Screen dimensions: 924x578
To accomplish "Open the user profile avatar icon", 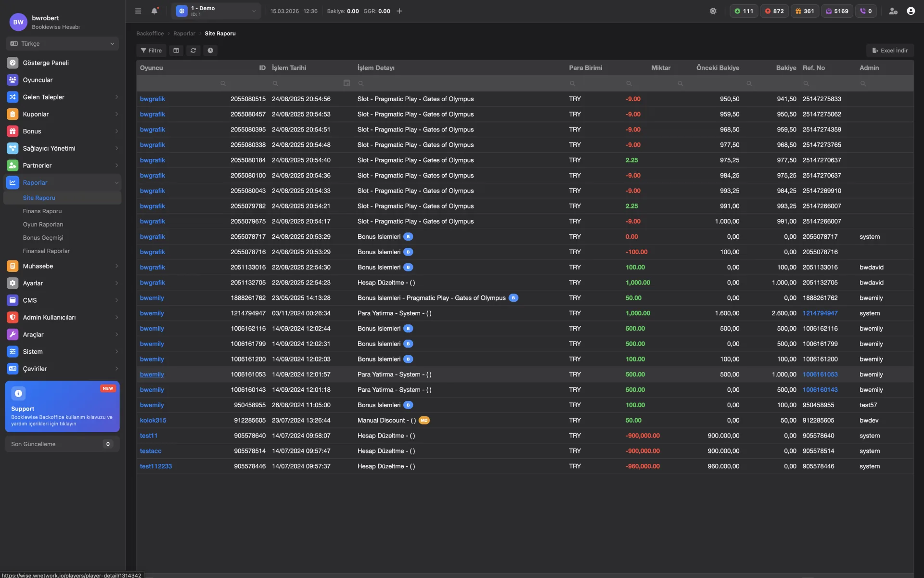I will [911, 11].
